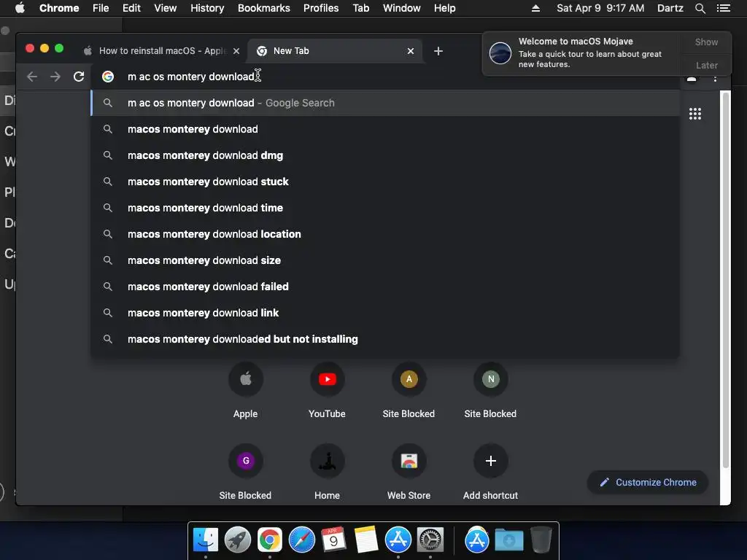Click the page vertical scrollbar
The image size is (747, 560).
(x=726, y=280)
